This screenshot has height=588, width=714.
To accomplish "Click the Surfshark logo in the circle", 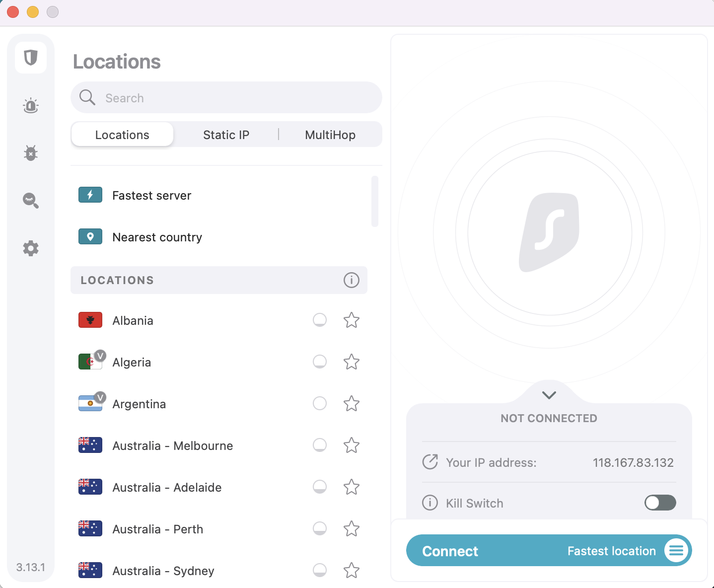I will [549, 233].
